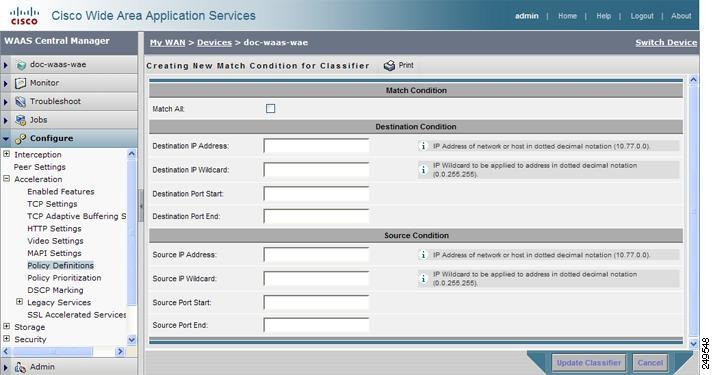Click info icon beside Source IP Wildcard
712x375 pixels.
click(x=423, y=279)
